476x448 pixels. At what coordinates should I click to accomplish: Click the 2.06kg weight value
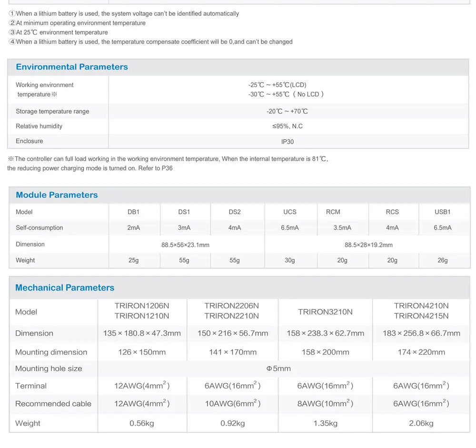coord(421,423)
